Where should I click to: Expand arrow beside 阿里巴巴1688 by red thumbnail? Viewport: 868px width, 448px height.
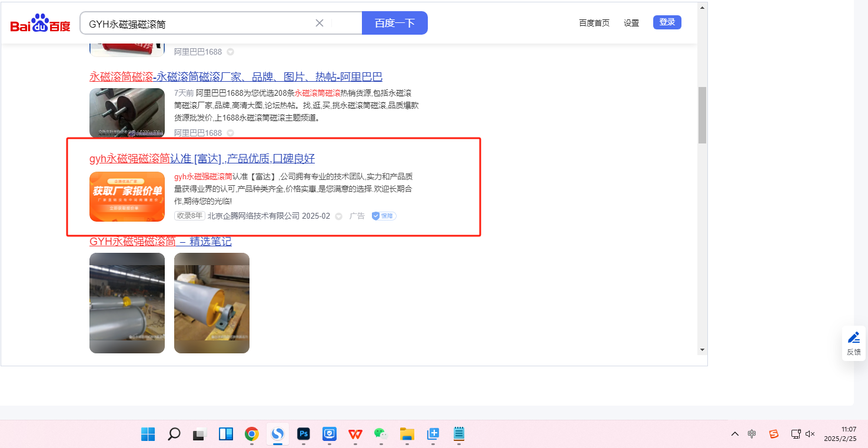231,52
